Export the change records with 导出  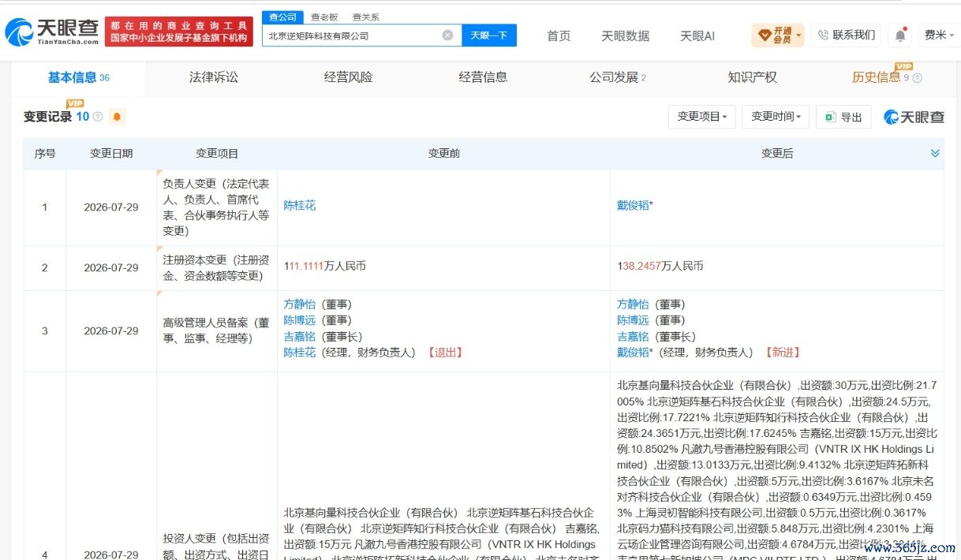click(x=843, y=117)
